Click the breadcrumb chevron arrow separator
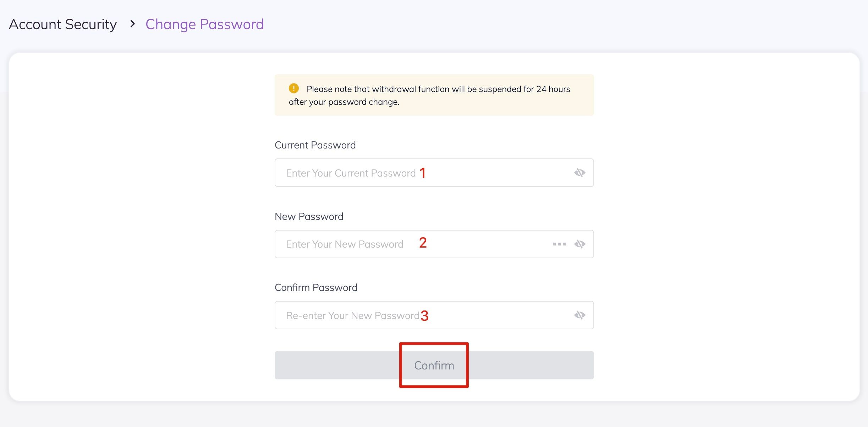The image size is (868, 427). (x=132, y=24)
